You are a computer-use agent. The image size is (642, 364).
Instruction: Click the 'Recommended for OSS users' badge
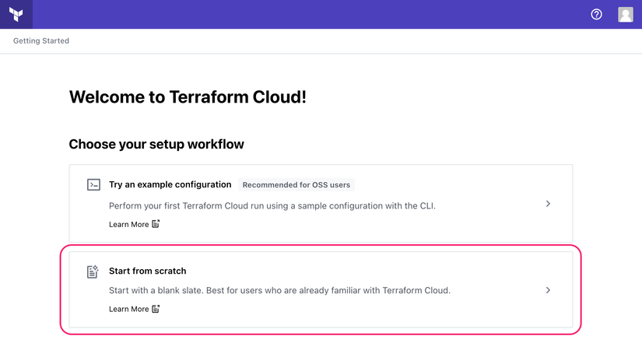[296, 185]
